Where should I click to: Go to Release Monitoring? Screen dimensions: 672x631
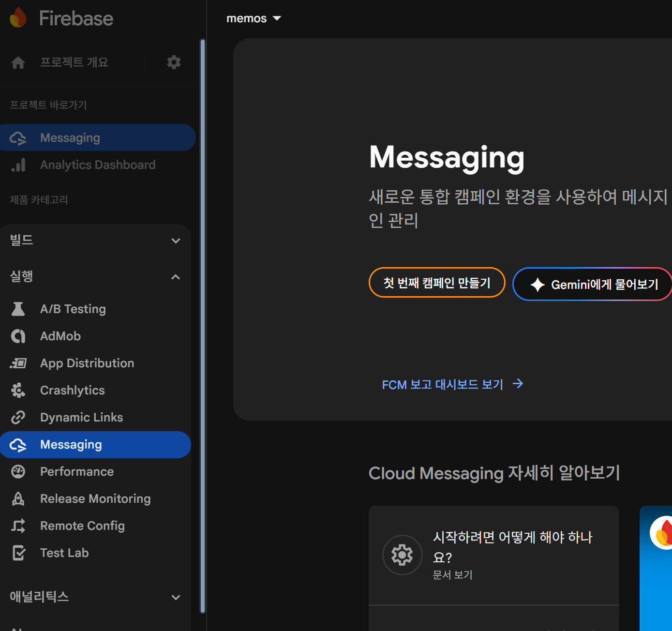(x=95, y=498)
